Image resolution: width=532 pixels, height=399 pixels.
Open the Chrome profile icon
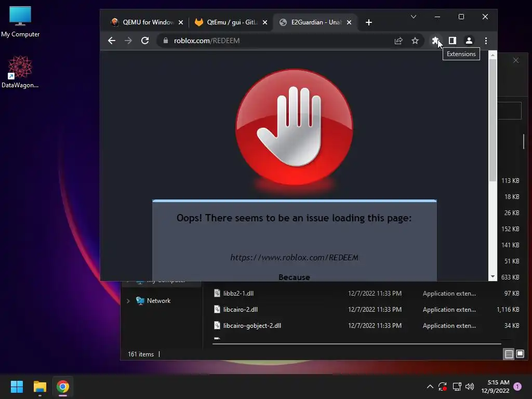tap(469, 41)
